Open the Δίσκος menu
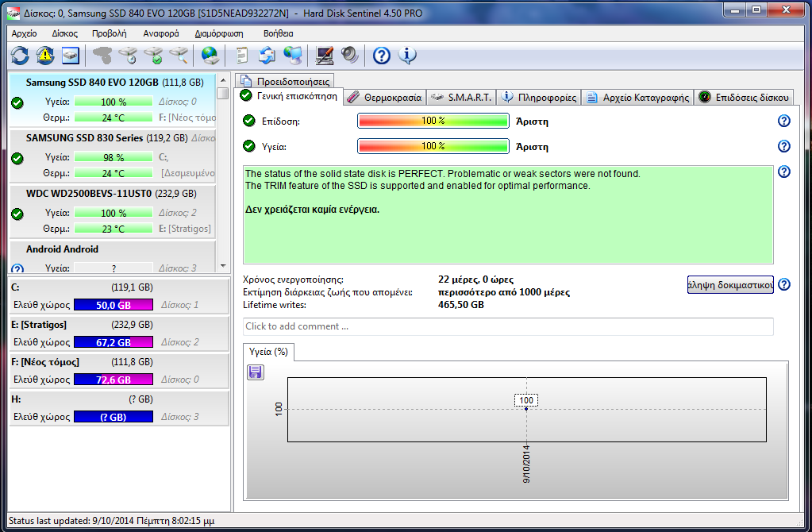Screen dimensions: 812x532 (65, 33)
